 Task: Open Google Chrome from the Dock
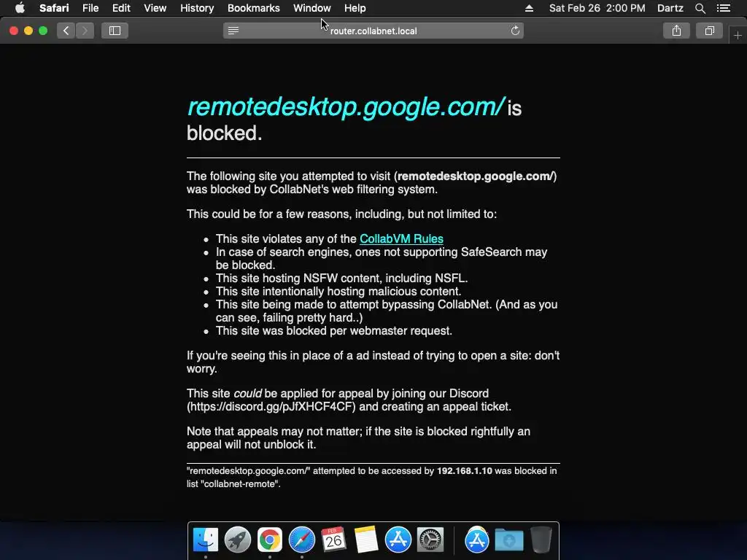(x=270, y=540)
